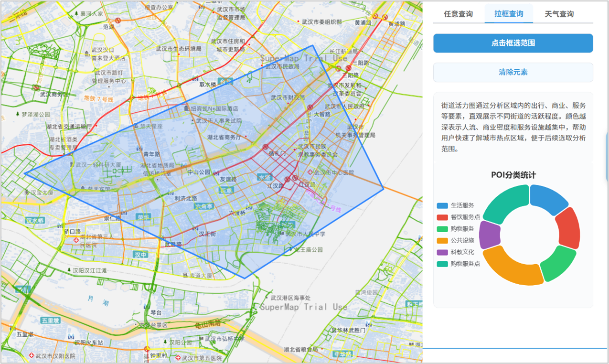Toggle the 生活服务 blue legend swatch

[x=442, y=205]
